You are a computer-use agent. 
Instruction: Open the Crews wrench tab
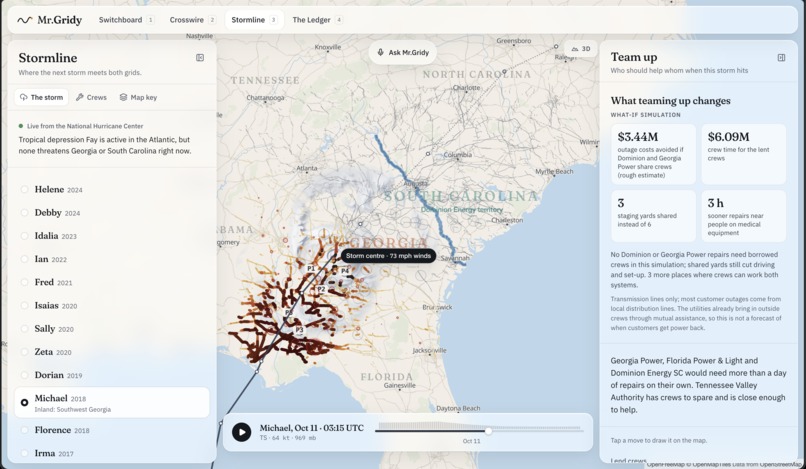[x=91, y=97]
